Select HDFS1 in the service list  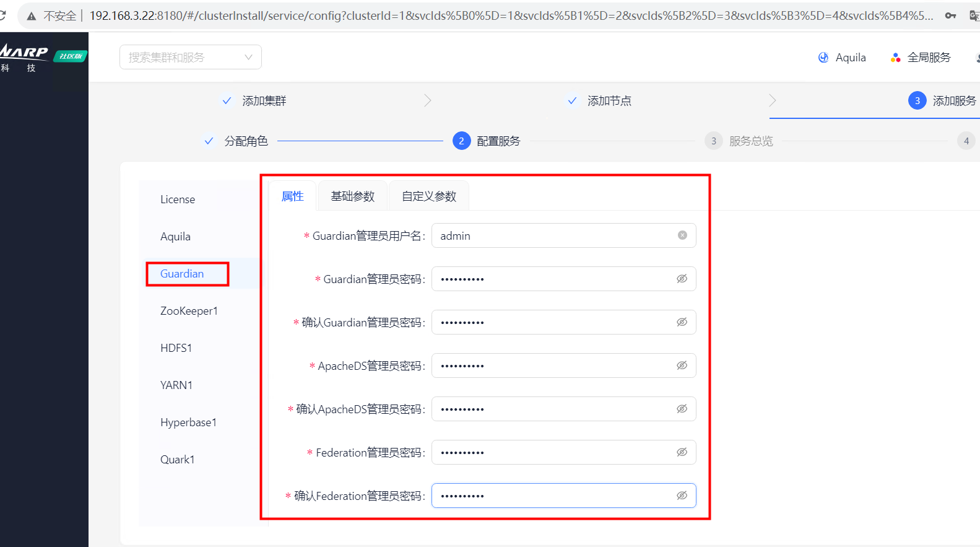[176, 348]
